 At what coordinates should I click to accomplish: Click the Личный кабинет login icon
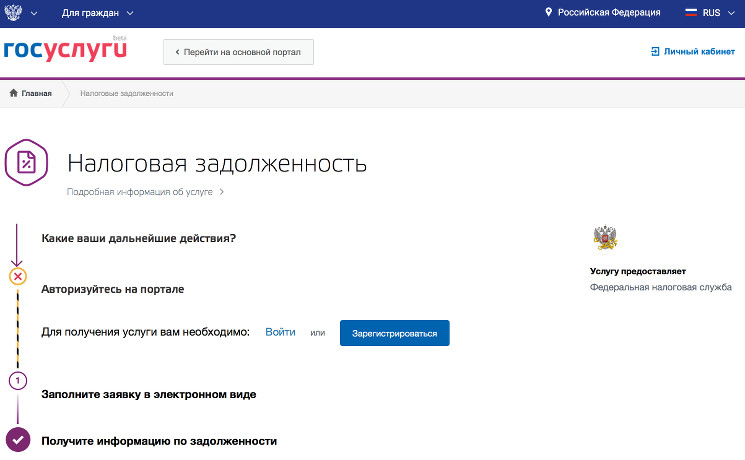point(655,51)
